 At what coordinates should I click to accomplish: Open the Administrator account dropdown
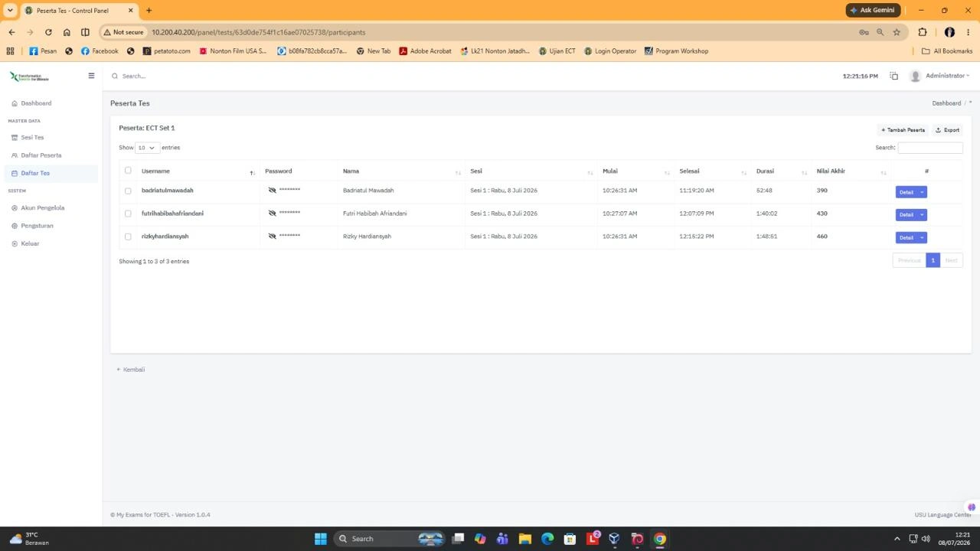click(x=948, y=76)
